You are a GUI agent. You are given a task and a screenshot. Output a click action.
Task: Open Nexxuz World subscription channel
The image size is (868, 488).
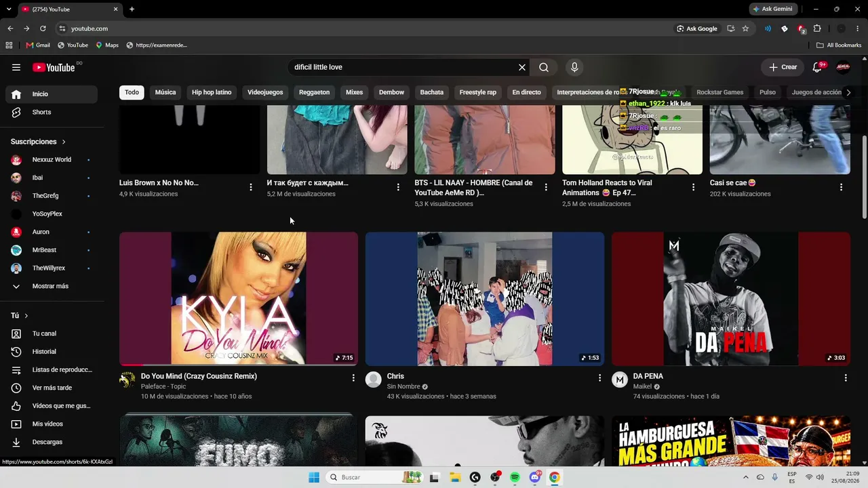point(52,160)
